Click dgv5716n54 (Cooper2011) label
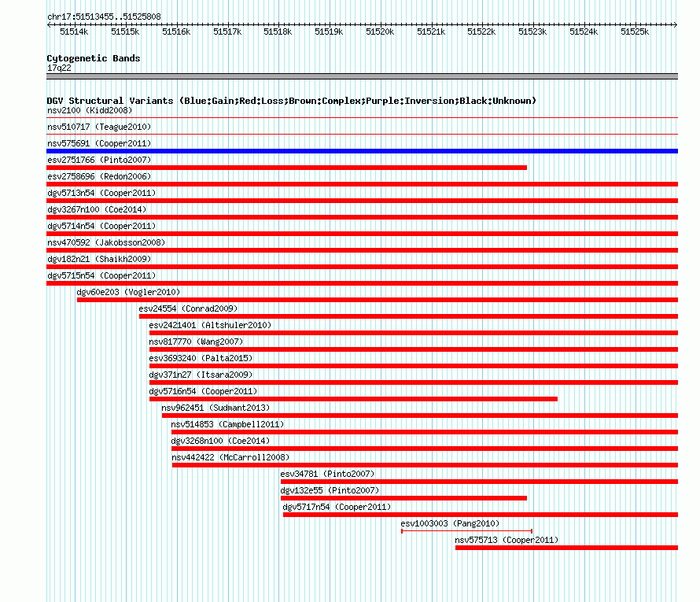This screenshot has height=602, width=700. [x=203, y=391]
